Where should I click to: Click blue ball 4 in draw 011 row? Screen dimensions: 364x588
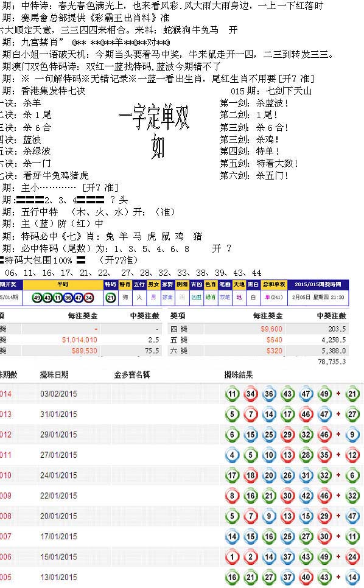[x=232, y=455]
